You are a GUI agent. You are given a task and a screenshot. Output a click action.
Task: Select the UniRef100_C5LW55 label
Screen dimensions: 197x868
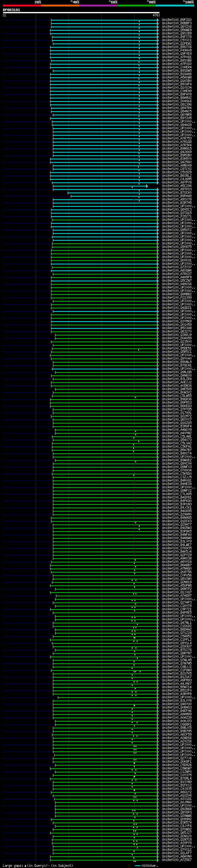coord(176,396)
